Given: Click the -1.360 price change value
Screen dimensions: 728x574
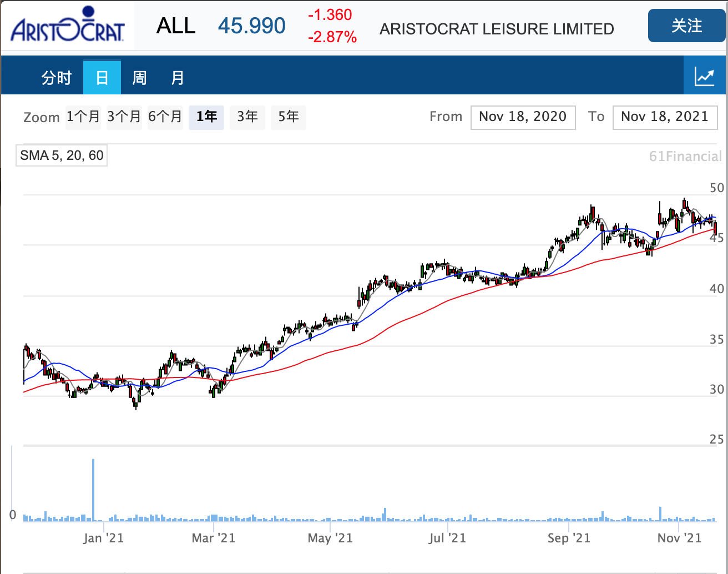Looking at the screenshot, I should 330,15.
